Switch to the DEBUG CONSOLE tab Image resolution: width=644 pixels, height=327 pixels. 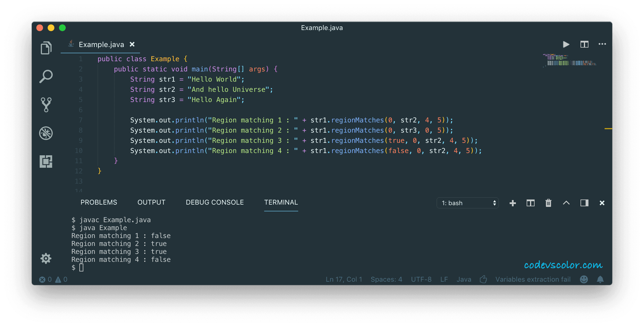215,202
